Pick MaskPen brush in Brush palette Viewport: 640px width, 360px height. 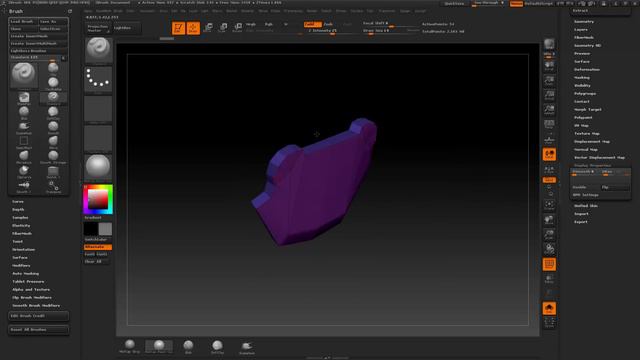(24, 98)
